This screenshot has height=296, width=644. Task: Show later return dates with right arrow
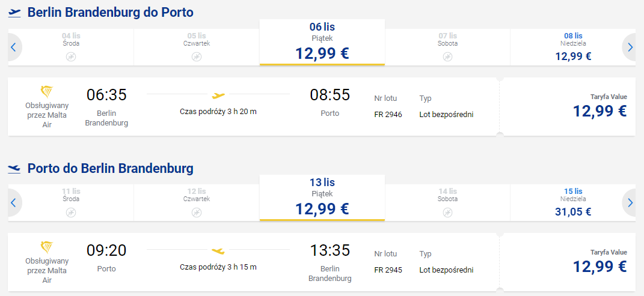(630, 202)
